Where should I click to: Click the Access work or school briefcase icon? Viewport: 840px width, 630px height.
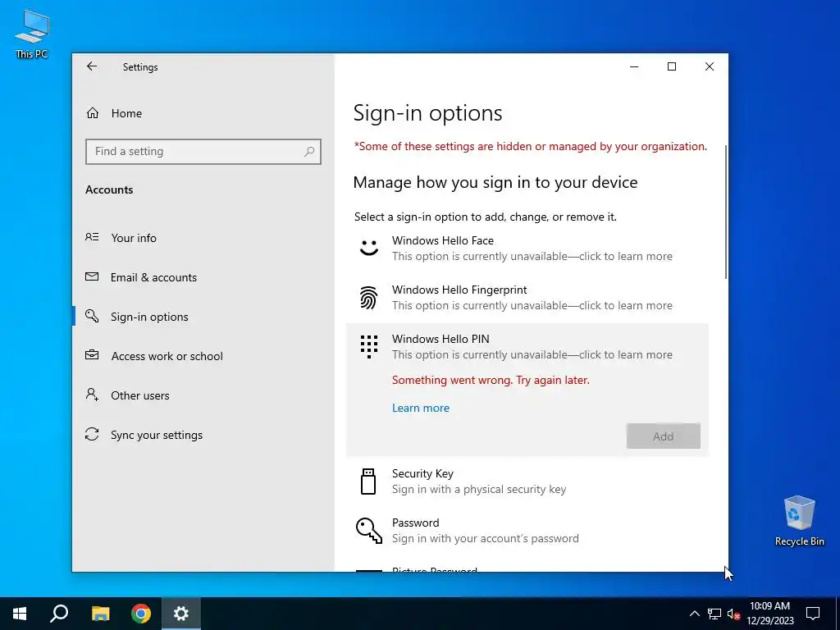(92, 355)
